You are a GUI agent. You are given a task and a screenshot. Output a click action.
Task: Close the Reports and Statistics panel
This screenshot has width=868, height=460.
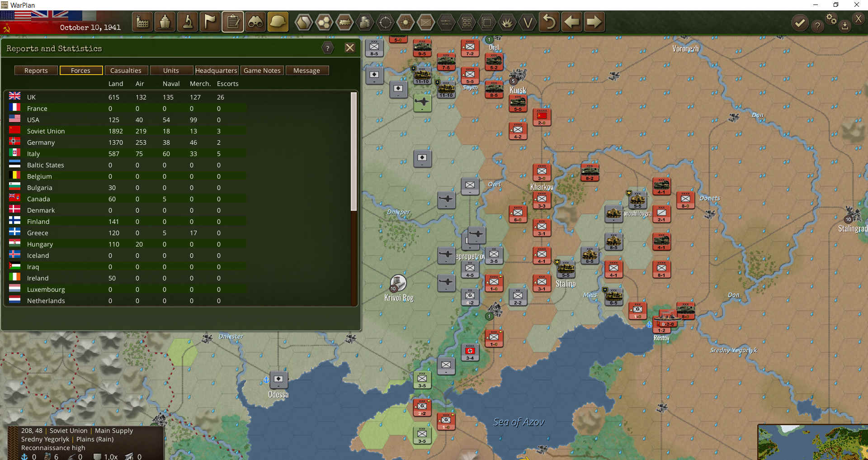(350, 48)
